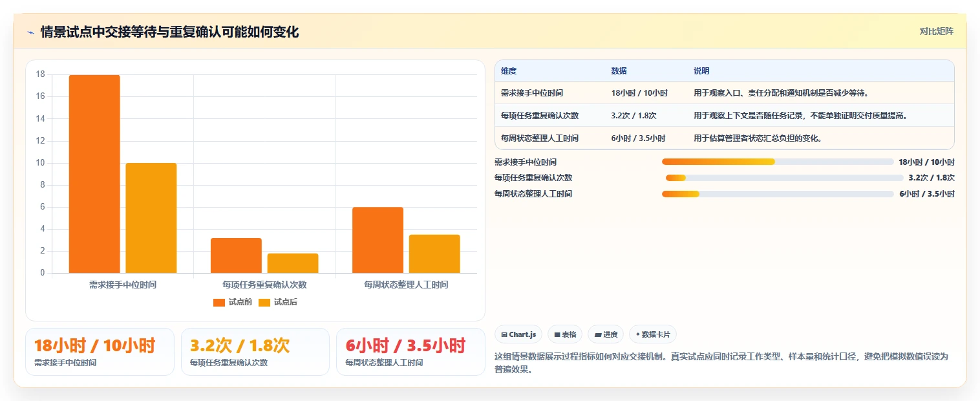This screenshot has width=980, height=401.
Task: Click table cell 需求接手中位时间
Action: point(532,93)
